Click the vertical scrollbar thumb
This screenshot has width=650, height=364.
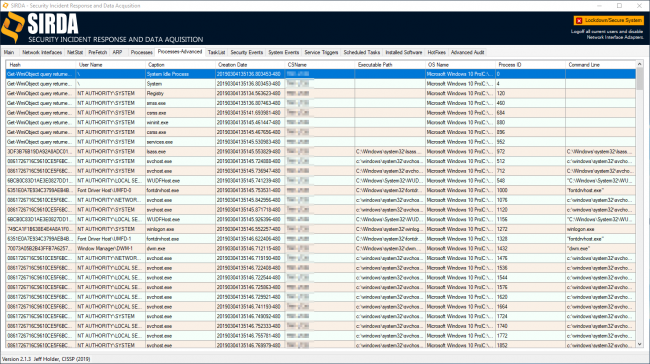pyautogui.click(x=640, y=79)
